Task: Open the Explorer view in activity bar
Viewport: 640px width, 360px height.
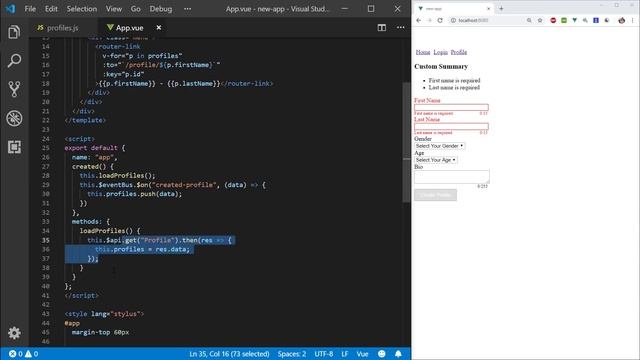Action: tap(14, 32)
